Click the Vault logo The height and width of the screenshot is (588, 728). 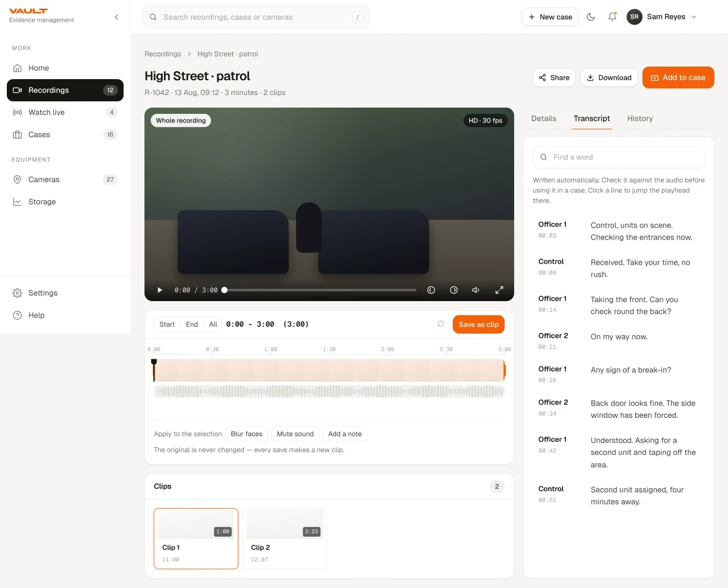tap(28, 11)
